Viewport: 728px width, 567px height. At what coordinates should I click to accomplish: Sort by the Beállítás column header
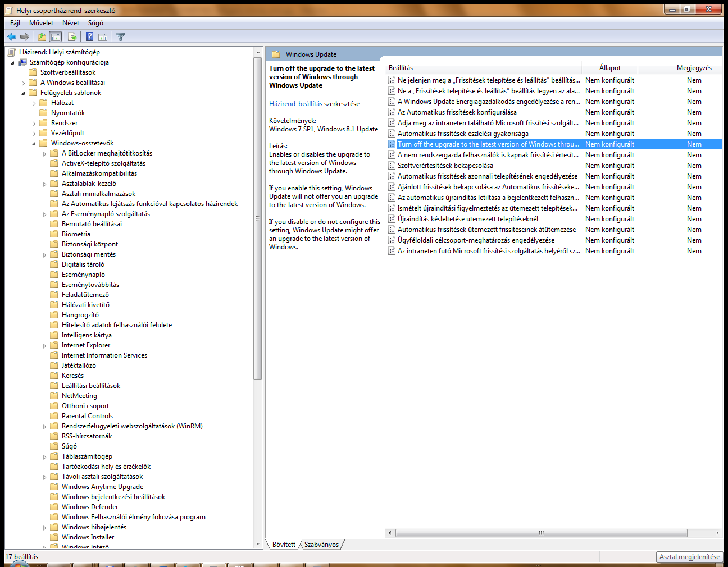484,68
